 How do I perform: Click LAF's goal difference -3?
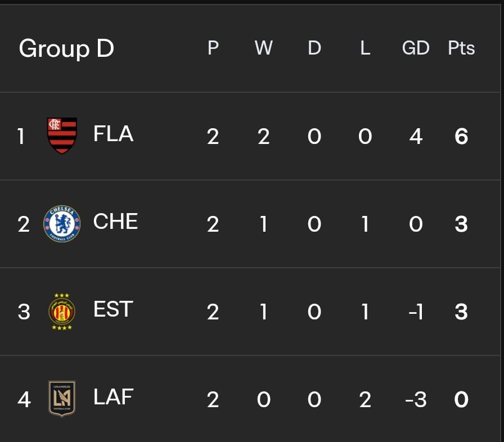[x=416, y=400]
